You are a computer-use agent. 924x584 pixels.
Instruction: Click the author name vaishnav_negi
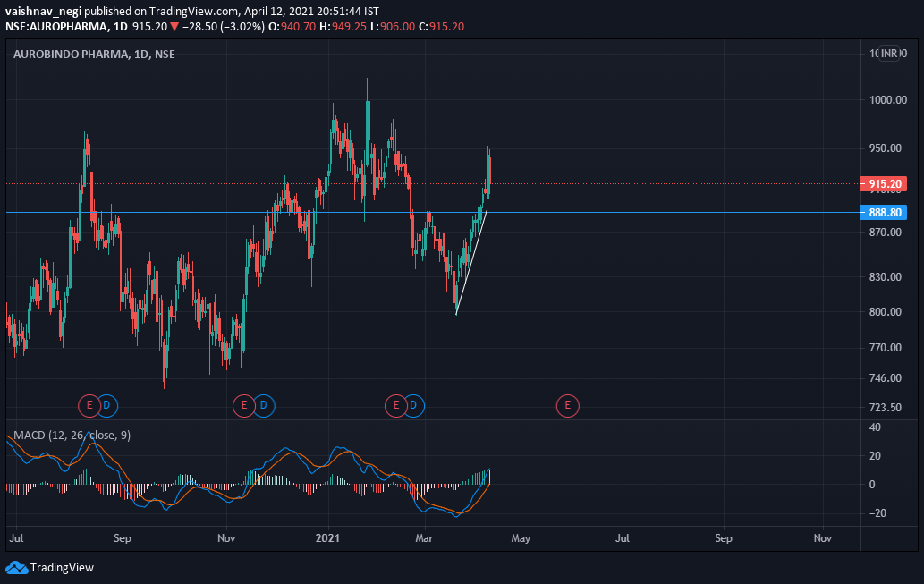click(x=44, y=12)
